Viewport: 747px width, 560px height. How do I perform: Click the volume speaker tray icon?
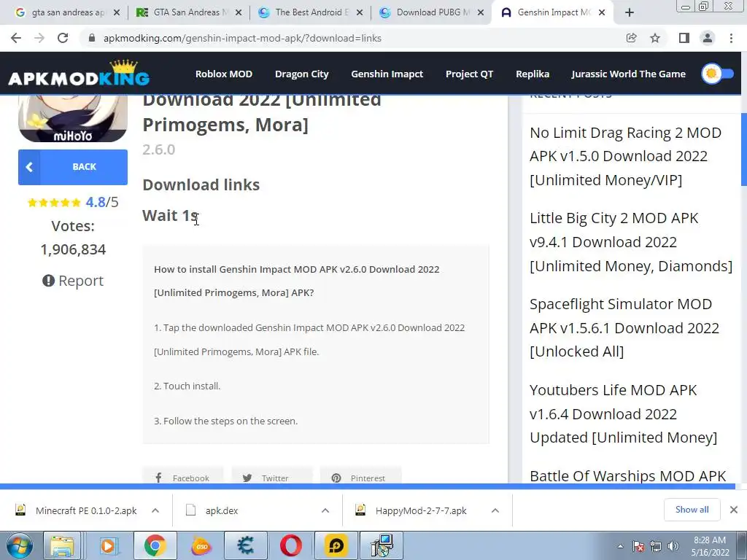(x=673, y=546)
